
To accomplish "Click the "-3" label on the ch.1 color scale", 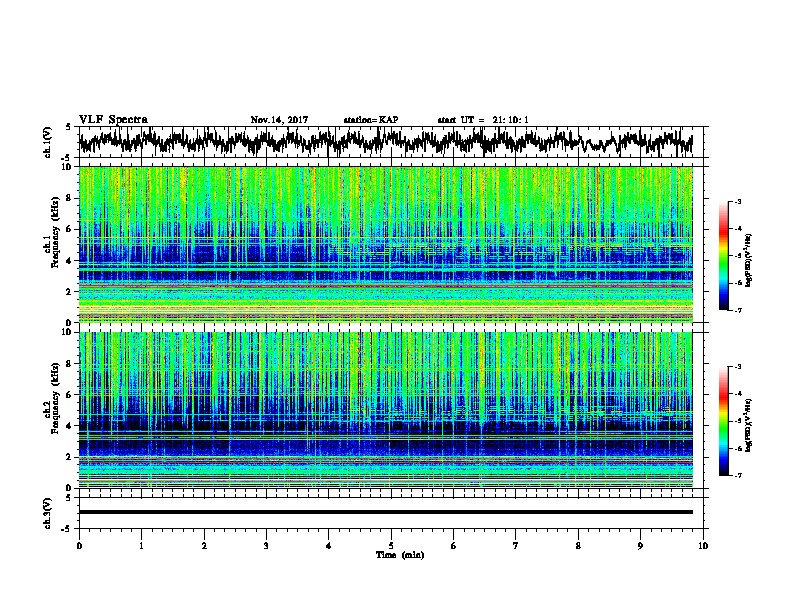I will pos(737,202).
